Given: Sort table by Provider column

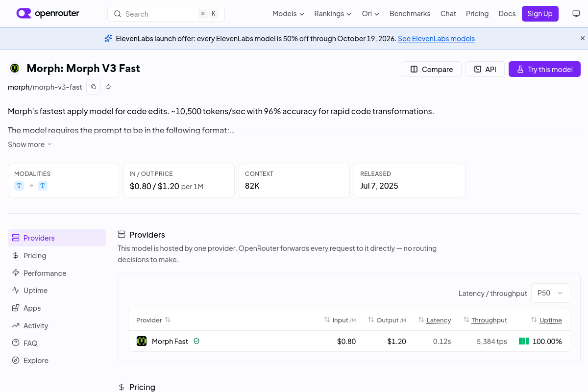Looking at the screenshot, I should click(x=153, y=320).
